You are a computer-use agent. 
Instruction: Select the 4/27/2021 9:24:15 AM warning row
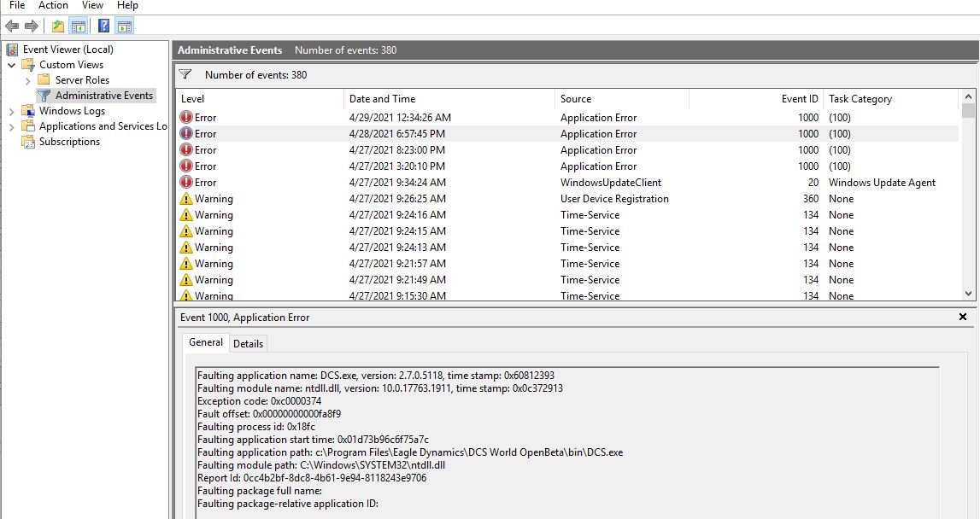(566, 231)
